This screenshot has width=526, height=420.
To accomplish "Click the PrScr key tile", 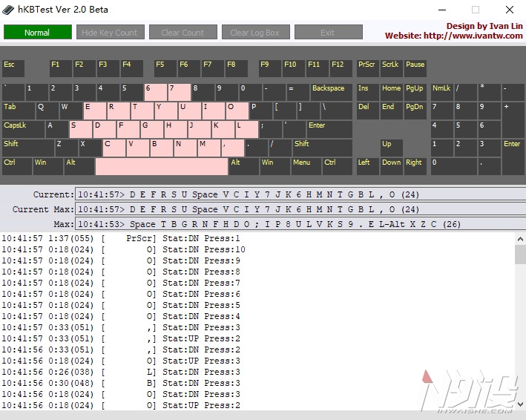I will [368, 68].
